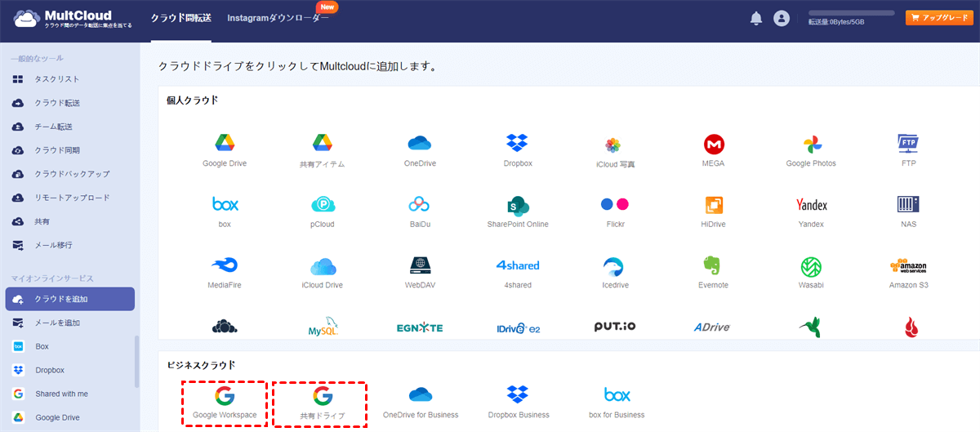The width and height of the screenshot is (980, 432).
Task: Add the MEGA cloud
Action: 714,151
